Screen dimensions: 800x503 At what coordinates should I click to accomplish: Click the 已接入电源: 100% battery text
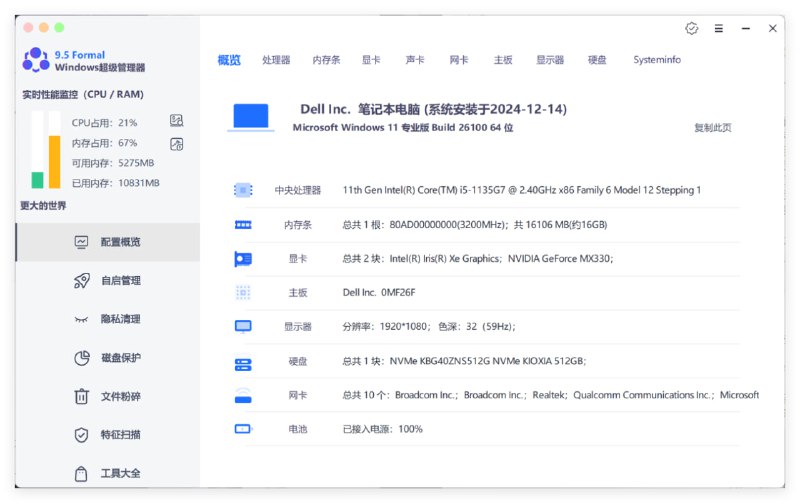(x=383, y=429)
